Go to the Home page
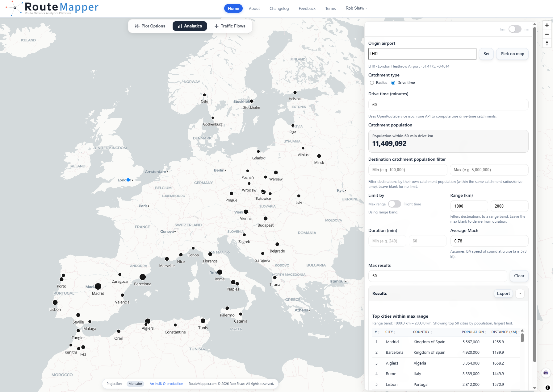 (233, 8)
